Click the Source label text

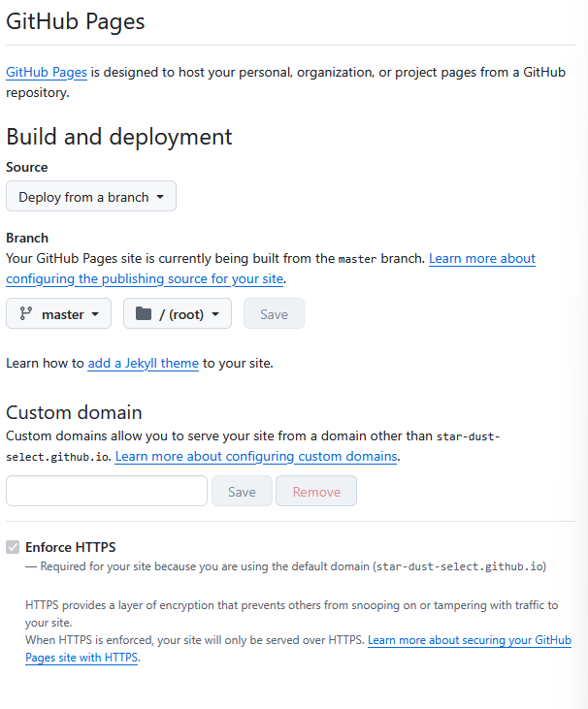27,167
